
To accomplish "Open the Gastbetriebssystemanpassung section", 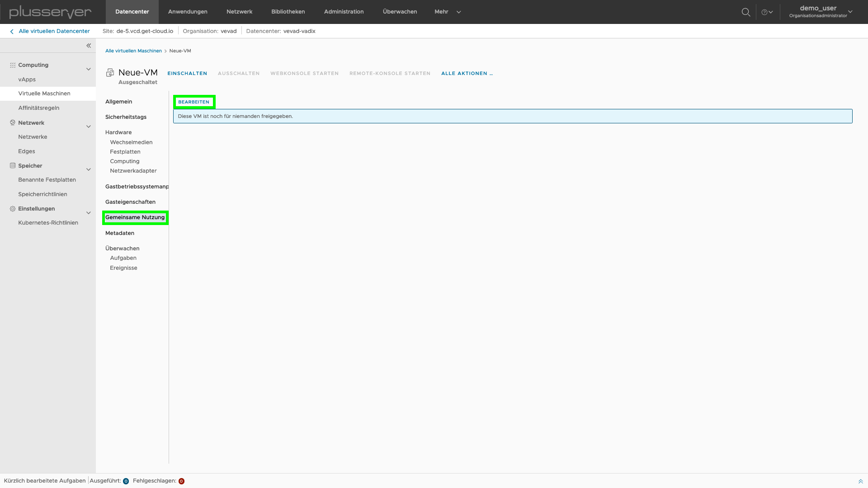I will pos(137,187).
